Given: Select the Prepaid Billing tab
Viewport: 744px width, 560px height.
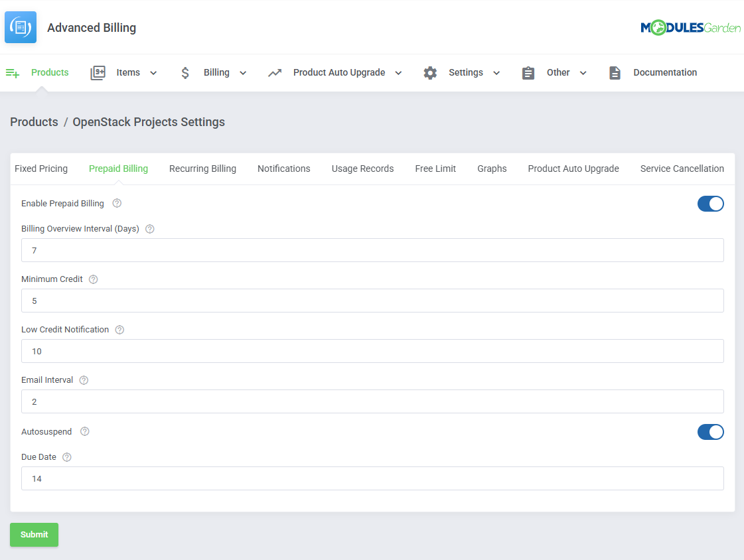Looking at the screenshot, I should click(118, 169).
